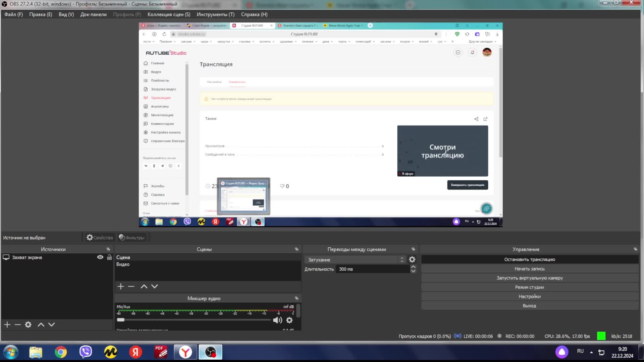Open Mic/Aux audio settings gear
The image size is (644, 362).
pos(289,320)
